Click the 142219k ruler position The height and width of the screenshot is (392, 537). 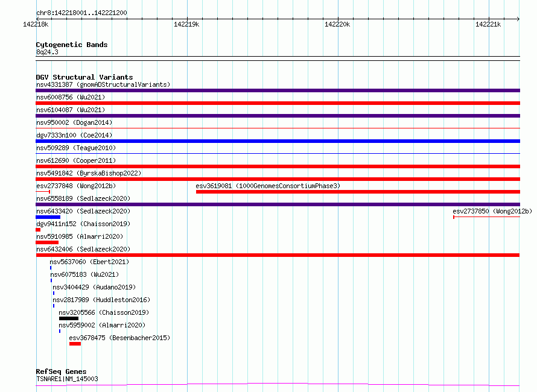pyautogui.click(x=186, y=24)
